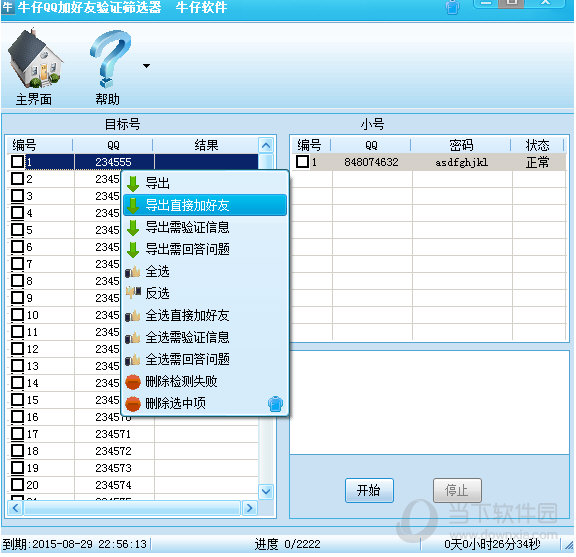Tick the checkbox for target row 20
This screenshot has width=576, height=557.
17,485
